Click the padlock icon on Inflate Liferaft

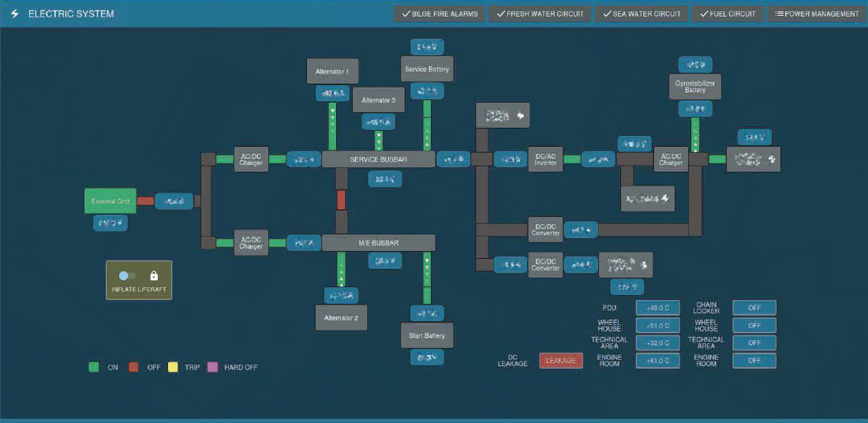point(154,275)
